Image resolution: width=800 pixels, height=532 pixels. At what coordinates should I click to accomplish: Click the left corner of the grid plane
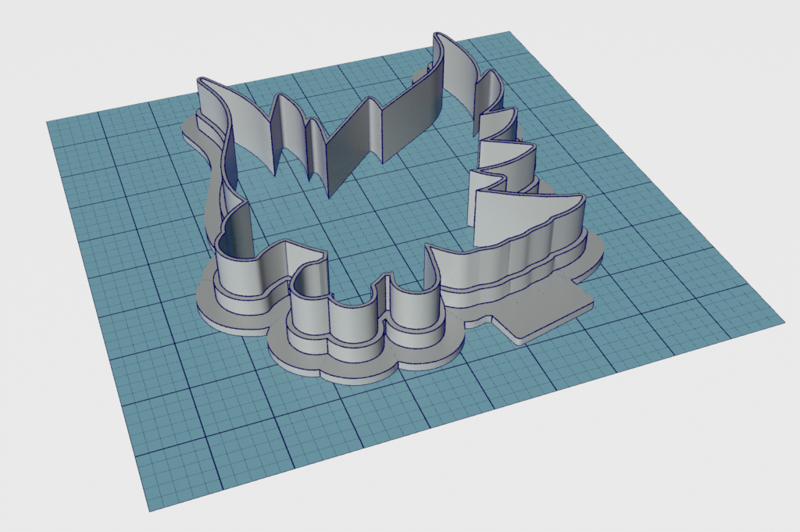click(48, 122)
